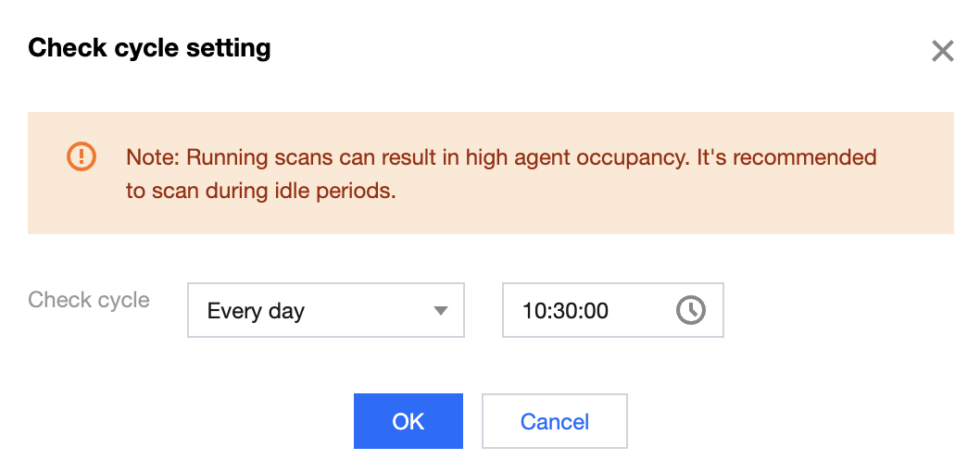This screenshot has width=980, height=472.
Task: Click the 10:30:00 time input field
Action: click(x=593, y=310)
